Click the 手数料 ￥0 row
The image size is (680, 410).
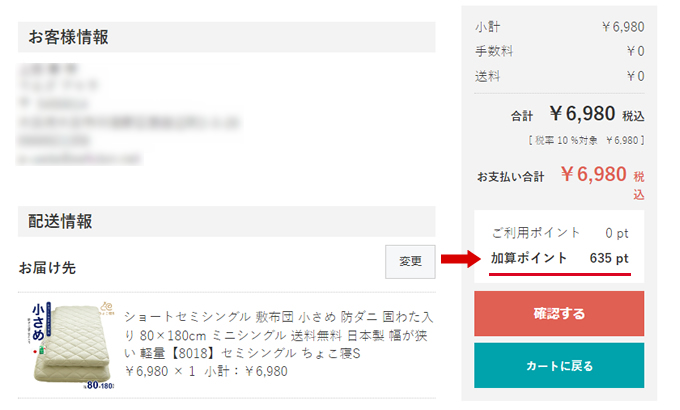click(x=559, y=51)
